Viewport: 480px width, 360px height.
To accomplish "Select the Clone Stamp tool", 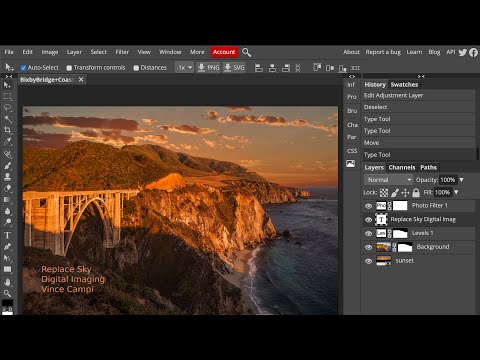I will pyautogui.click(x=7, y=177).
